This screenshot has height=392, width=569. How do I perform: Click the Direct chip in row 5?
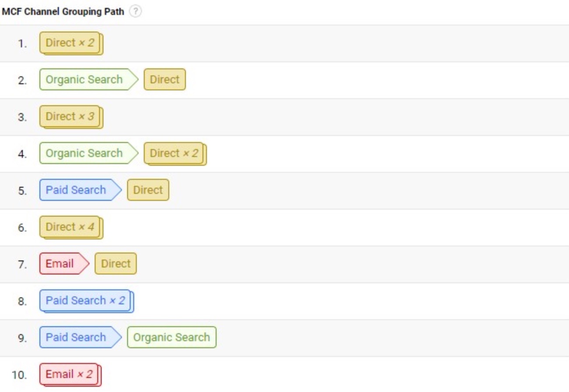[x=148, y=190]
